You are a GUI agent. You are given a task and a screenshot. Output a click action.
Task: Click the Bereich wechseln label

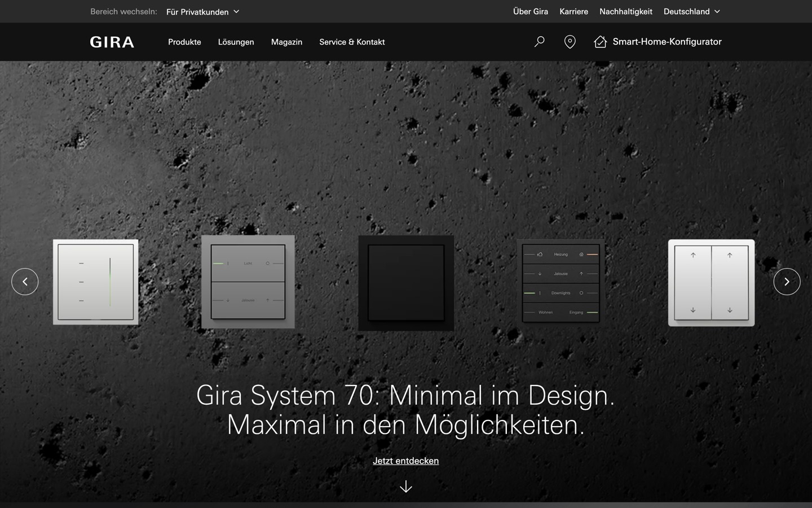pyautogui.click(x=123, y=11)
